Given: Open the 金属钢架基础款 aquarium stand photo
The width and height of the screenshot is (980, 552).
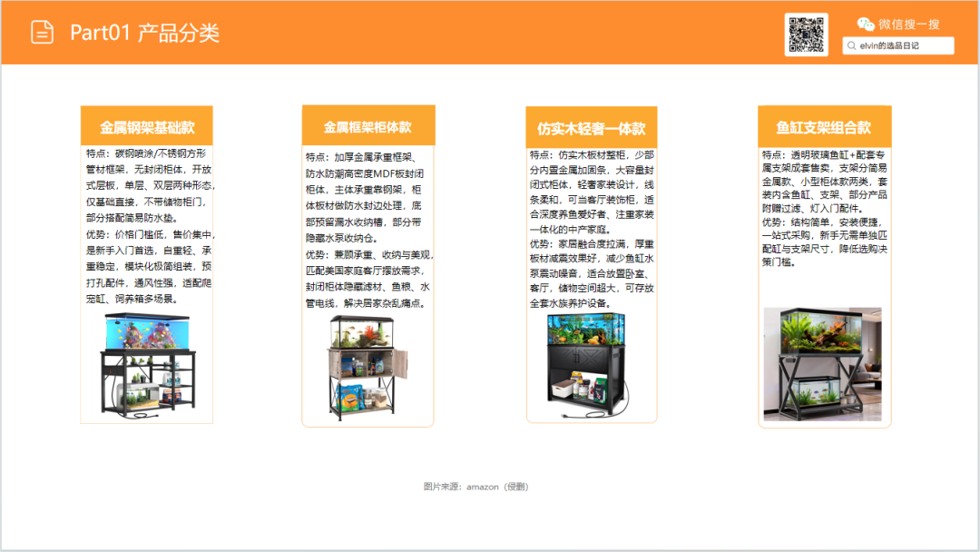Looking at the screenshot, I should tap(148, 366).
